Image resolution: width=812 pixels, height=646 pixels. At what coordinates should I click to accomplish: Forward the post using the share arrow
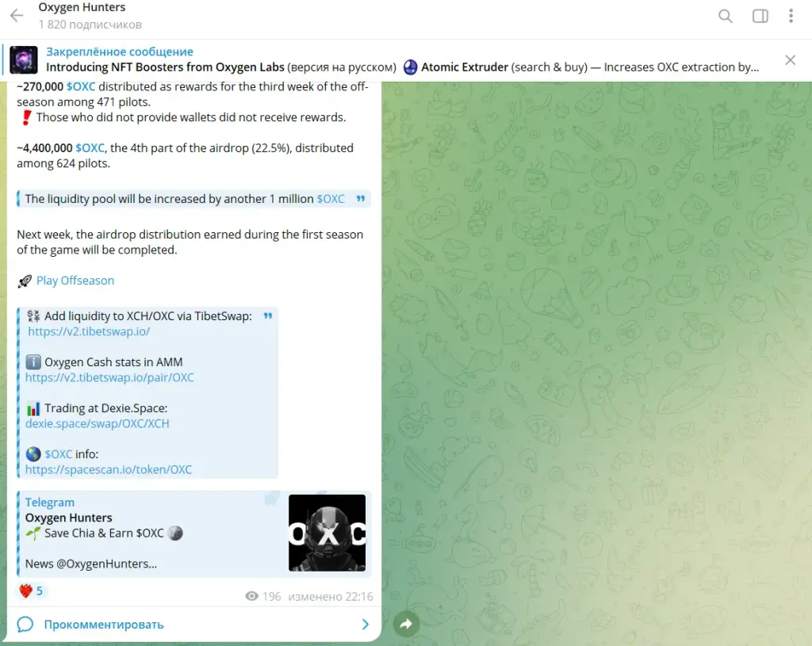click(407, 624)
